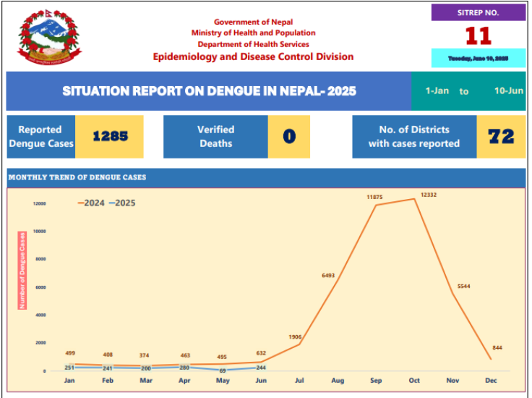This screenshot has height=398, width=532.
Task: Click the 10000 y-axis tick label
Action: (x=39, y=232)
